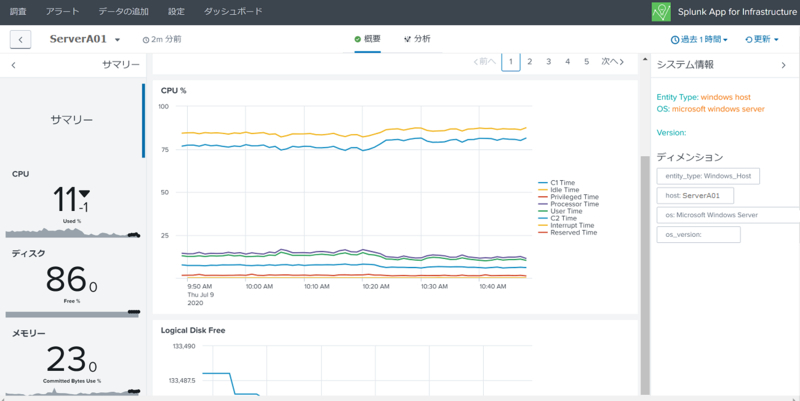Open the ダッシュボード menu item
Image resolution: width=800 pixels, height=401 pixels.
(233, 11)
